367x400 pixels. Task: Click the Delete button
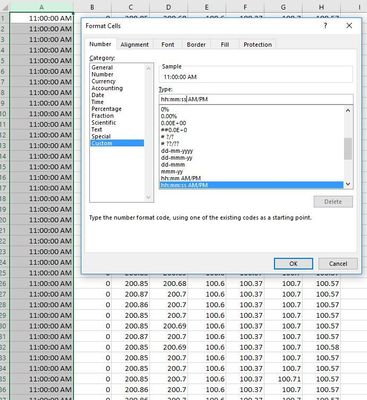tap(333, 202)
